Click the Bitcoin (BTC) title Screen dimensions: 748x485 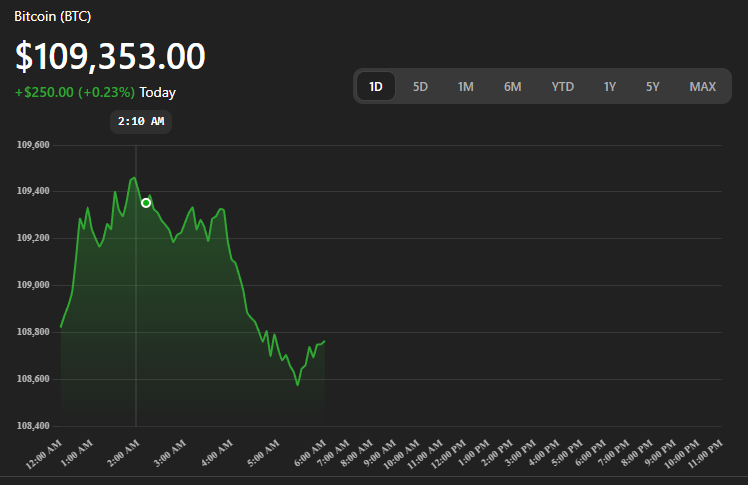(52, 16)
